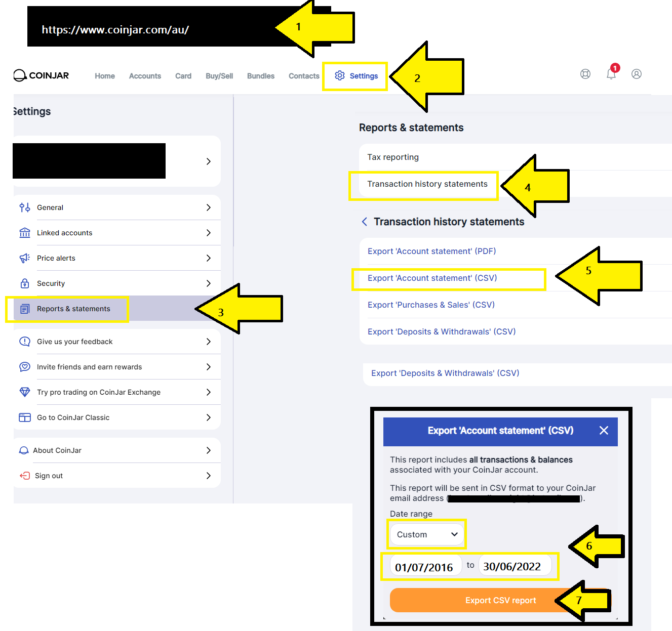This screenshot has width=672, height=631.
Task: Go back from Transaction history statements
Action: [364, 222]
